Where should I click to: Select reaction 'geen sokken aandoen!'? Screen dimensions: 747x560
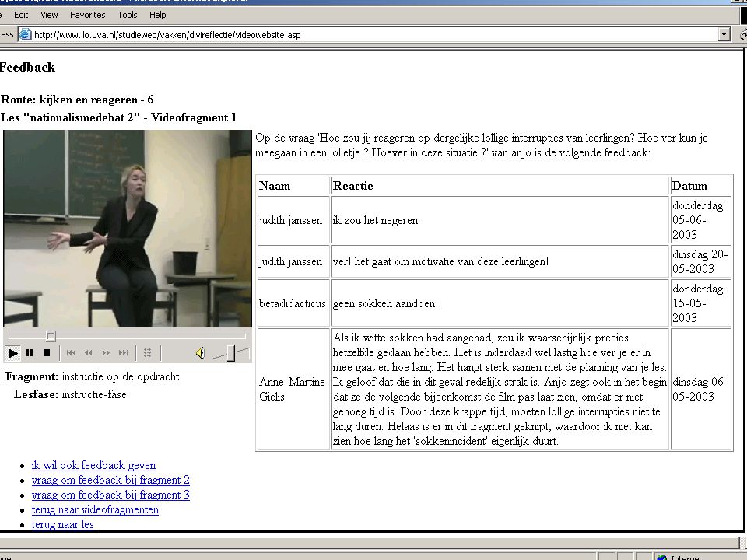[x=385, y=303]
